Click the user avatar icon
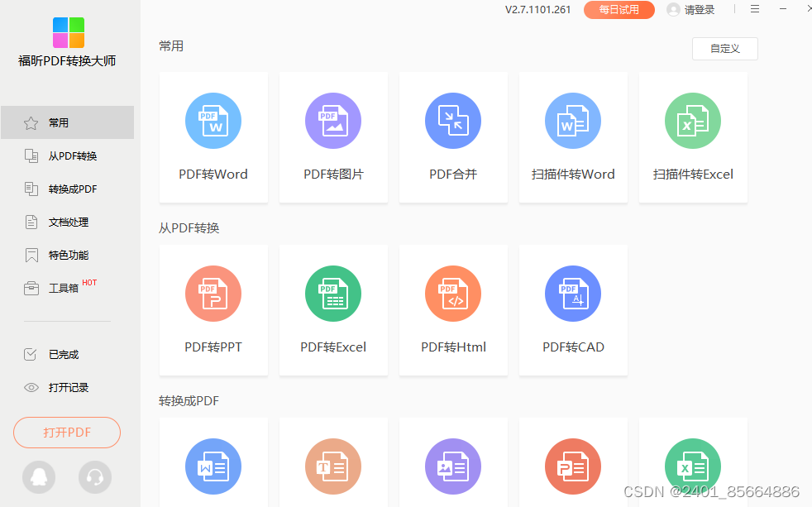Screen dimensions: 812x507 point(673,10)
